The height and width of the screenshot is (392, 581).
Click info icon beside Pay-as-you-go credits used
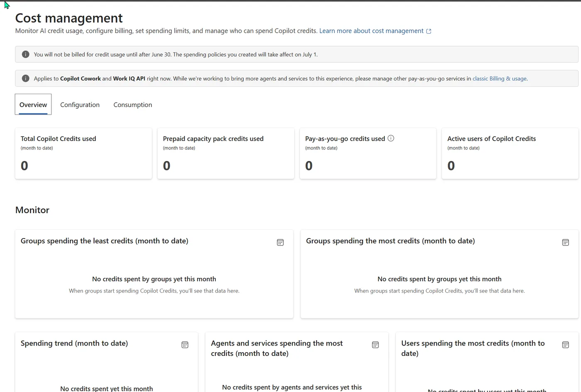391,138
